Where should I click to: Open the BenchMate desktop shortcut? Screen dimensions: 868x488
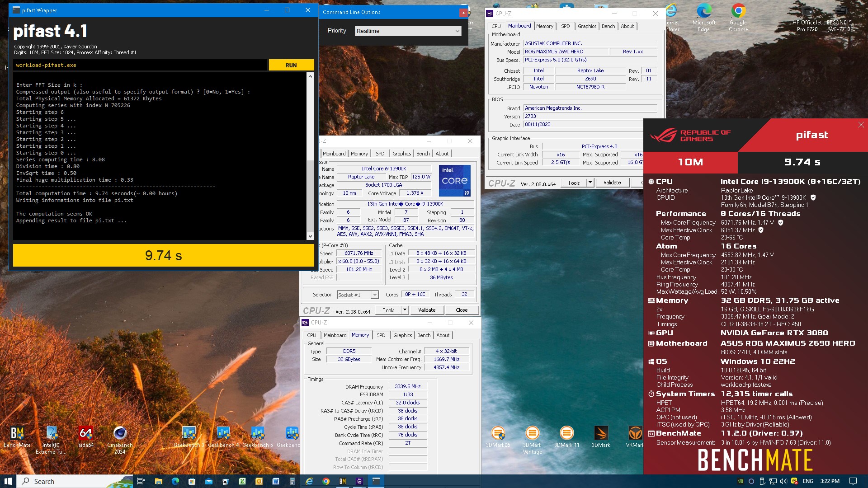point(17,436)
